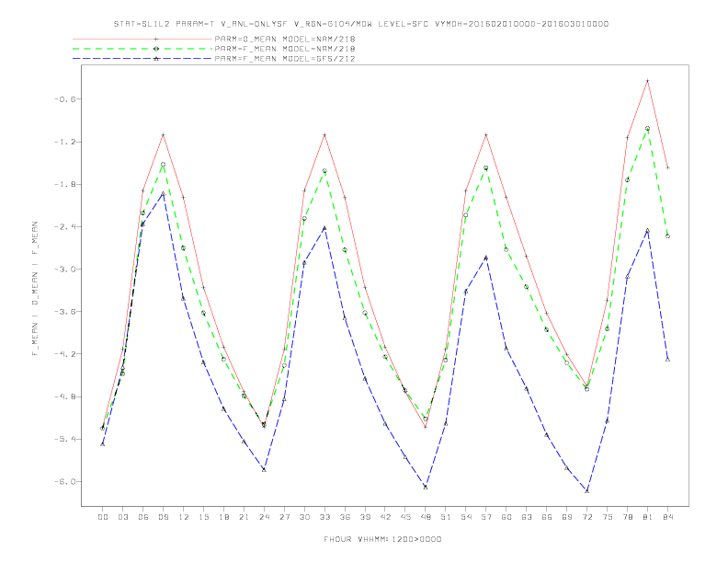Click the red plus marker at hour 33
728x563 pixels.
click(324, 135)
